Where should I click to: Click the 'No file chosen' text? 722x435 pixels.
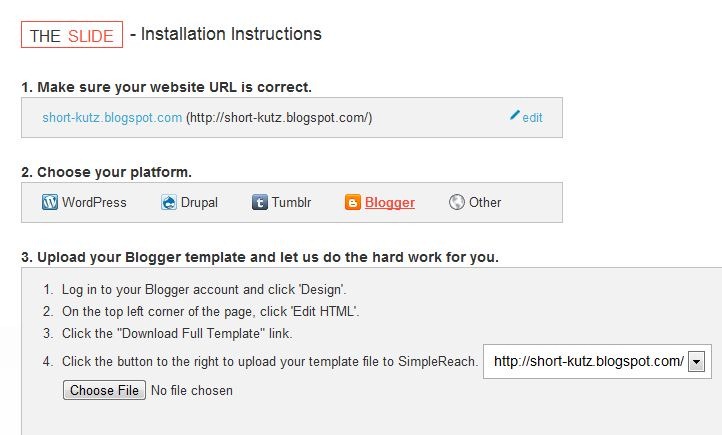[192, 390]
